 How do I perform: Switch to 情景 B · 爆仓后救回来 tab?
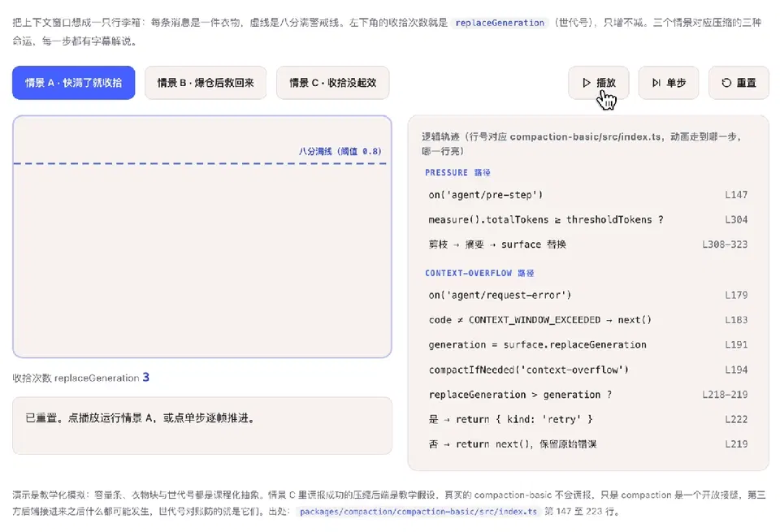coord(206,83)
